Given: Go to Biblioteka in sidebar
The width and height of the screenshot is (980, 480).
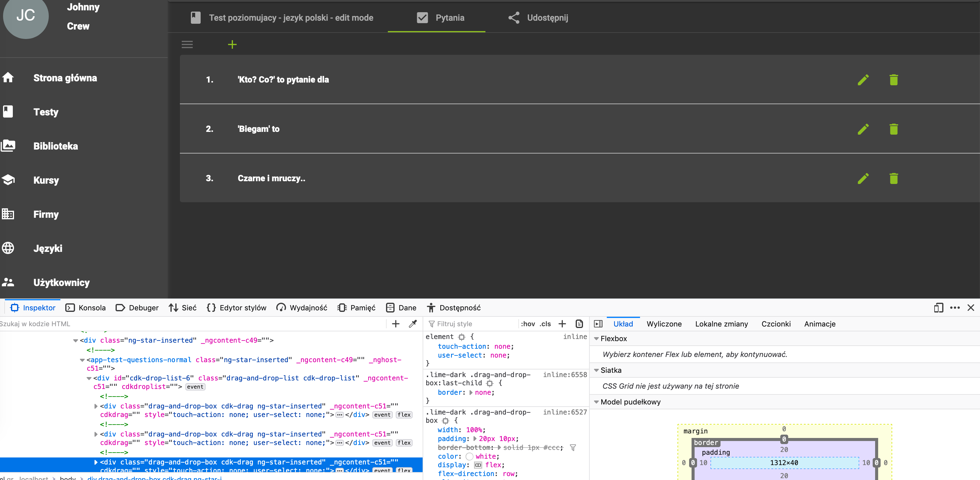Looking at the screenshot, I should pos(55,146).
